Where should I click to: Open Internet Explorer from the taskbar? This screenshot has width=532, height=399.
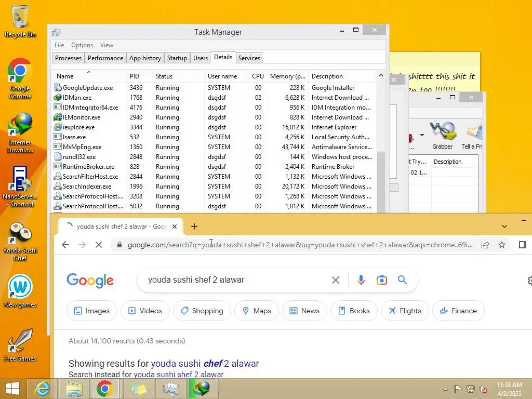point(43,389)
